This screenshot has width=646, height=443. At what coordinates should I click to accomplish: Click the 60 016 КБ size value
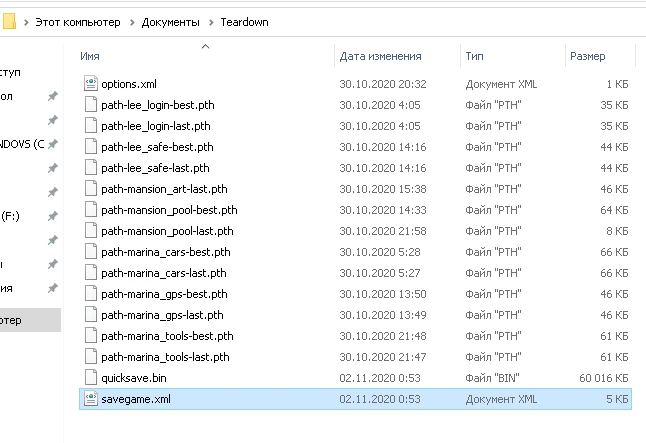604,378
